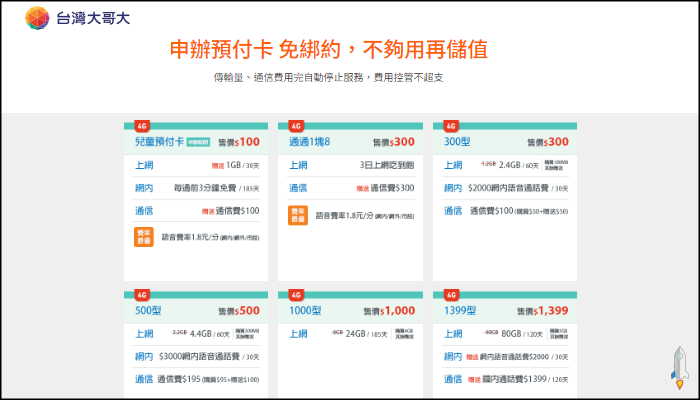Click the 售價$1,000 price
The width and height of the screenshot is (700, 400).
389,311
